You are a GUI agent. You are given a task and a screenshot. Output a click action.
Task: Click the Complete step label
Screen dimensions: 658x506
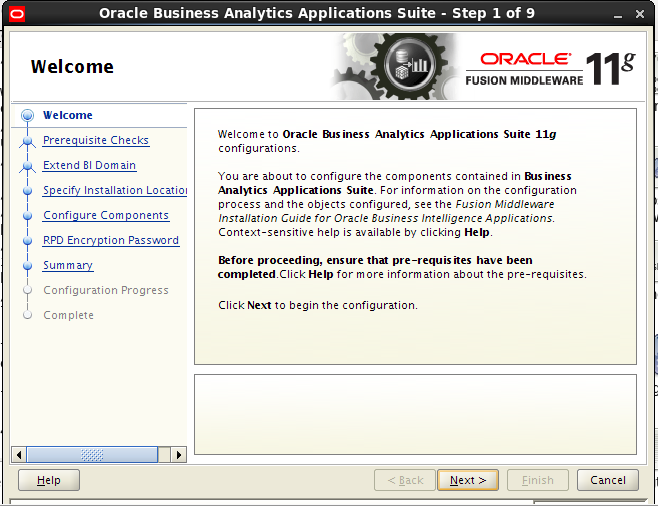[68, 315]
